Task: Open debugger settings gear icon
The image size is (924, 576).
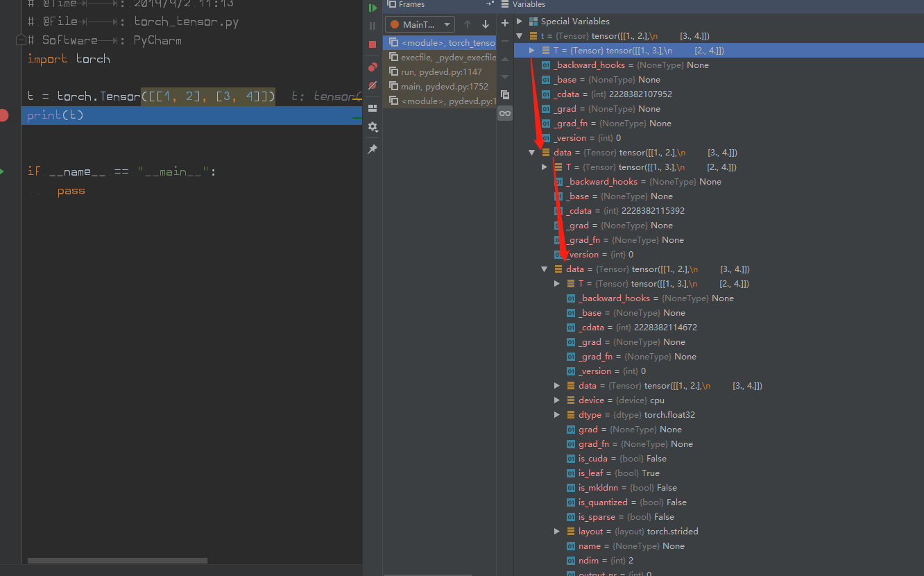Action: click(373, 127)
